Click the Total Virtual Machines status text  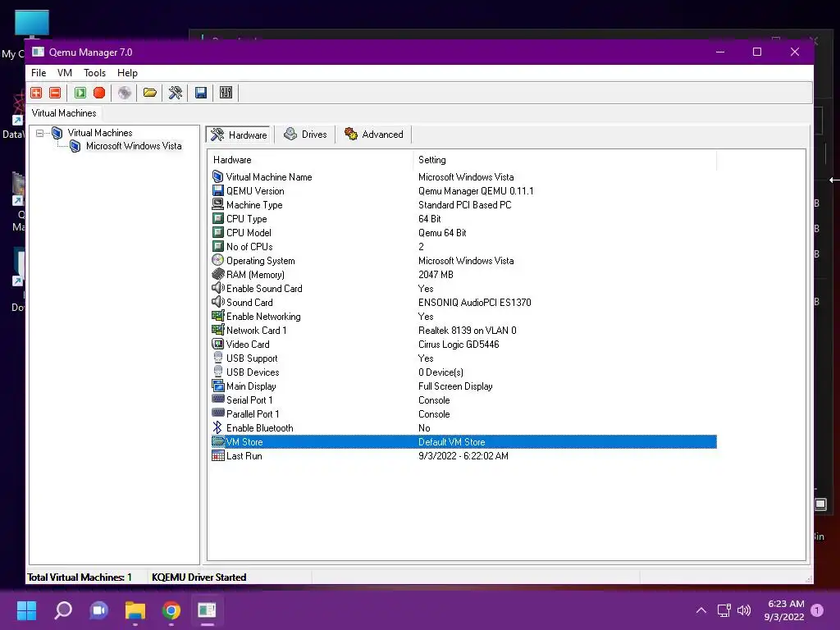coord(80,577)
